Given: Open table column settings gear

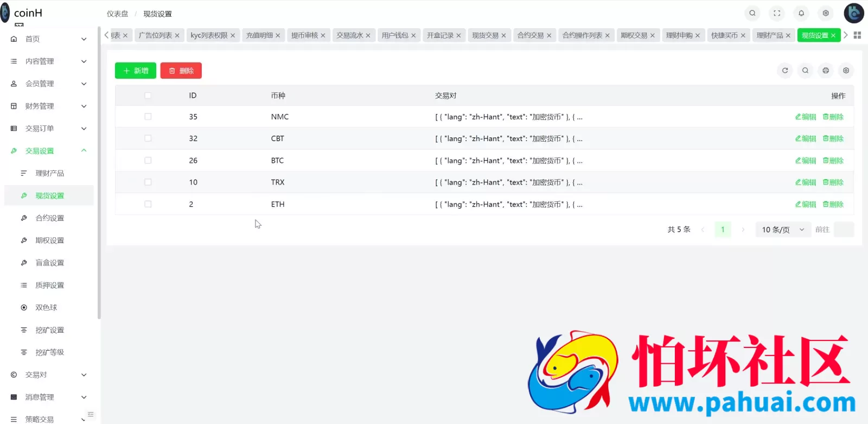Looking at the screenshot, I should tap(846, 71).
